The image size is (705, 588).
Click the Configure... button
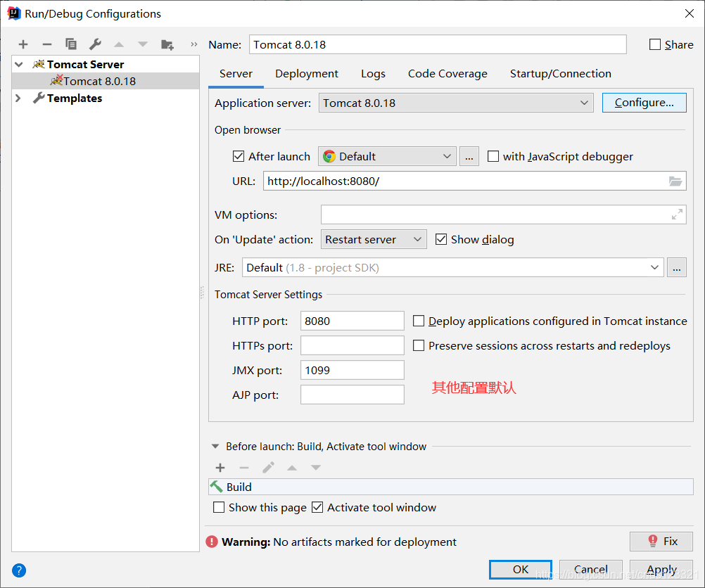[644, 103]
